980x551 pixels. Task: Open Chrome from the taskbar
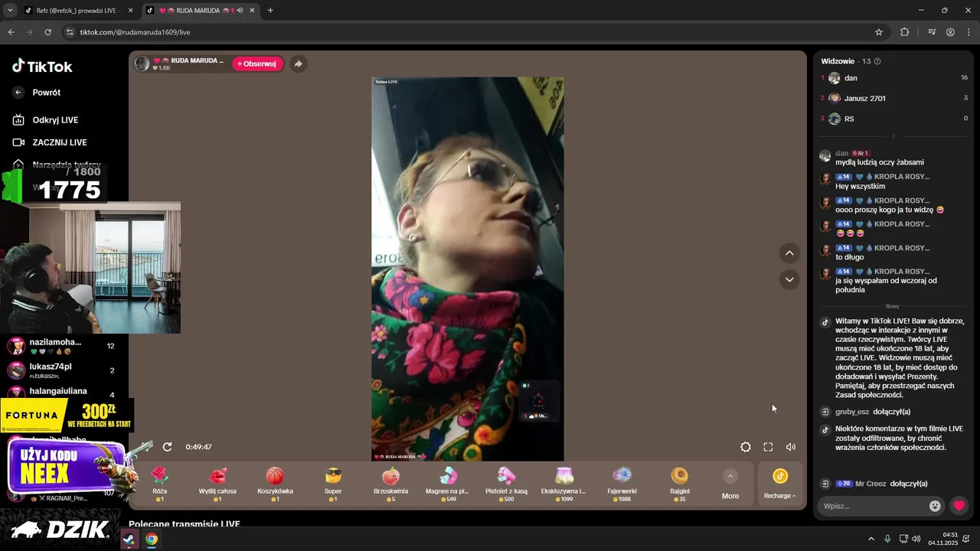[152, 539]
